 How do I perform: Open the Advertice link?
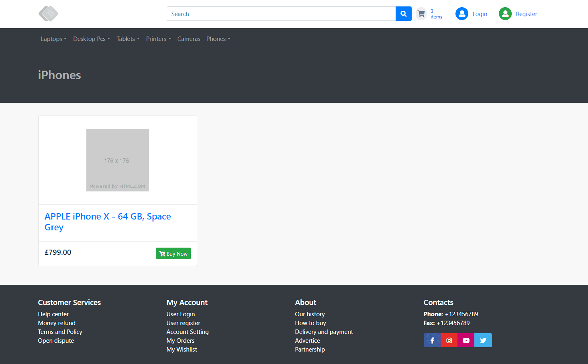click(308, 341)
